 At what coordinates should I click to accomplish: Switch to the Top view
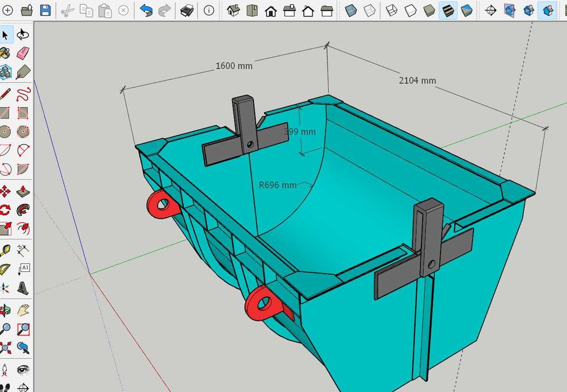coord(252,10)
